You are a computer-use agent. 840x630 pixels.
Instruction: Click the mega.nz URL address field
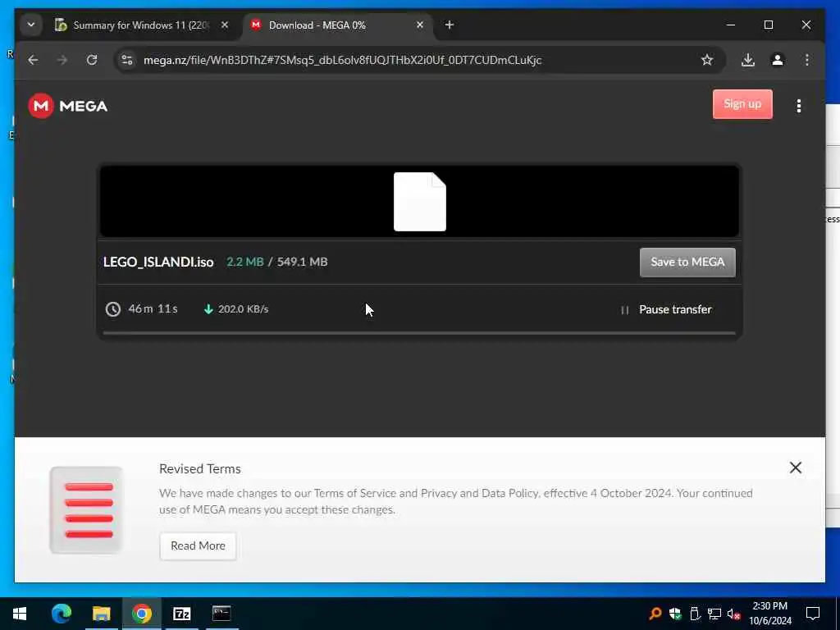point(342,60)
